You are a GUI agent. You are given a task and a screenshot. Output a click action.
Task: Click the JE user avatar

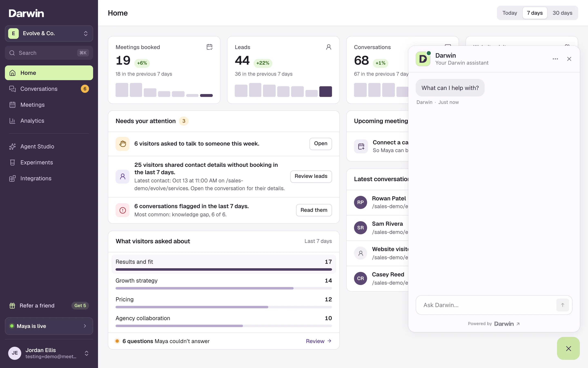[x=14, y=353]
